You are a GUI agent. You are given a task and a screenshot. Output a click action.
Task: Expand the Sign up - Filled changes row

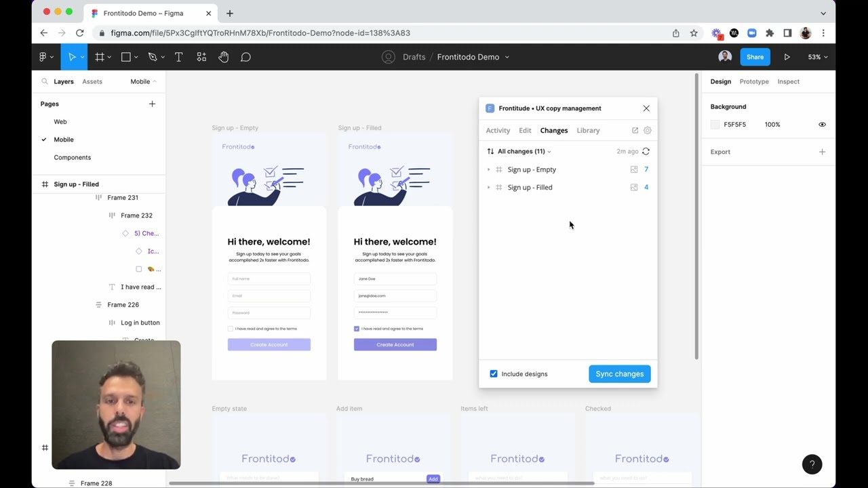pyautogui.click(x=488, y=187)
